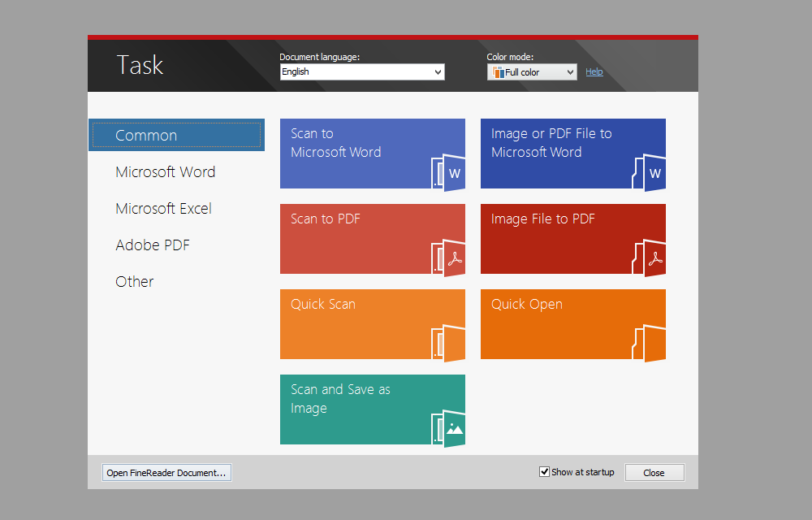Open the Help link
Screen dimensions: 812x520
(x=594, y=72)
